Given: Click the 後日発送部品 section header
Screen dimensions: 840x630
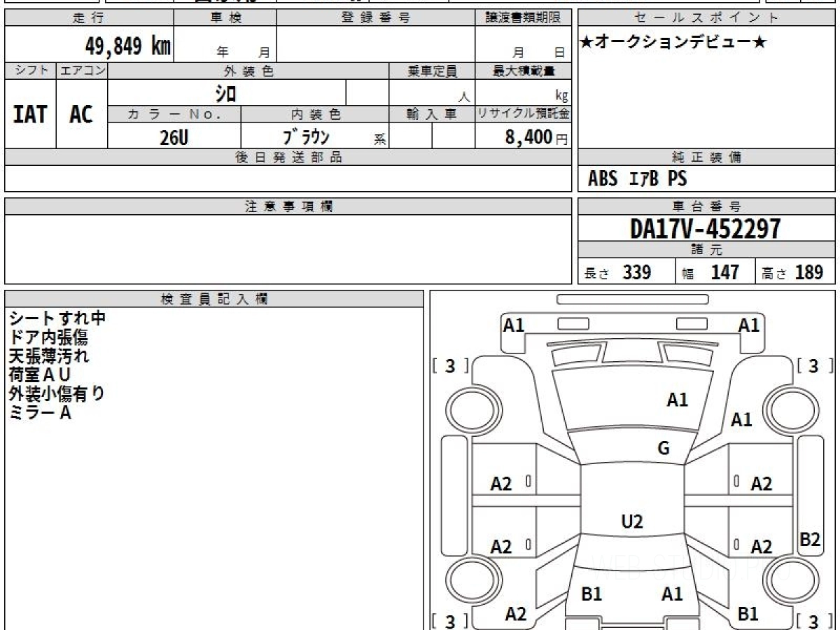Looking at the screenshot, I should tap(288, 157).
